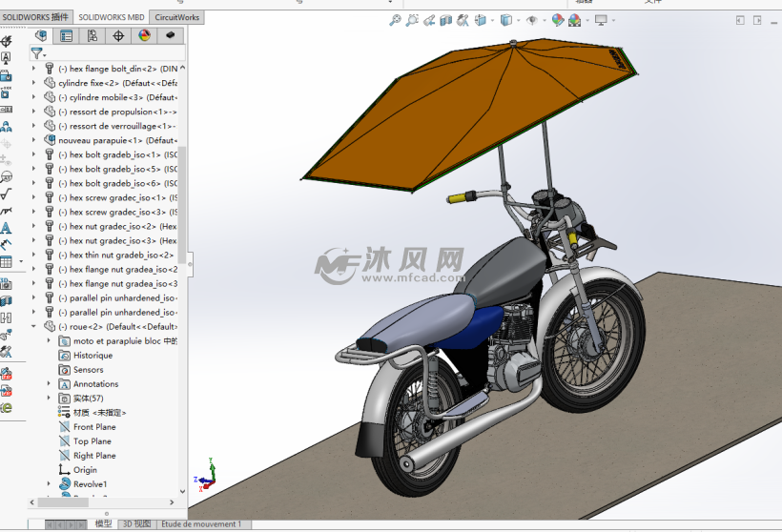Expand the Annotations folder
This screenshot has width=782, height=532.
[50, 383]
